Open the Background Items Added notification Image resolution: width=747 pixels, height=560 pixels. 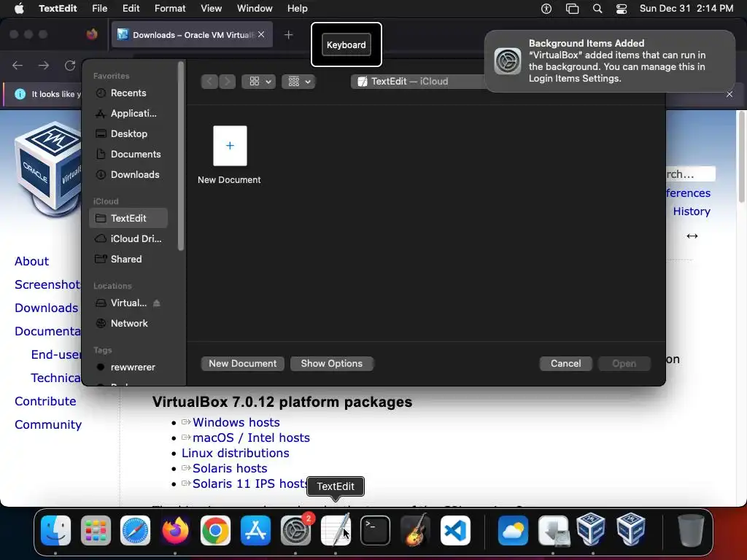point(610,61)
